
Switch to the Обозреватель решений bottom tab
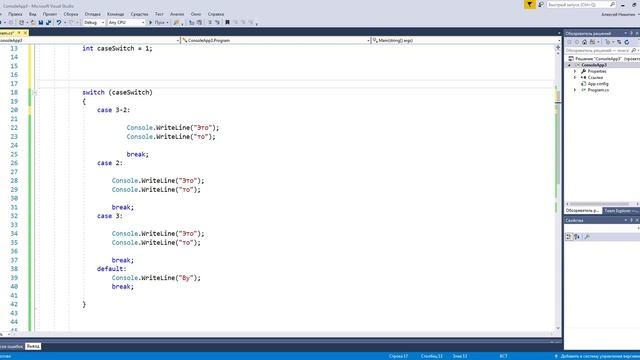582,211
